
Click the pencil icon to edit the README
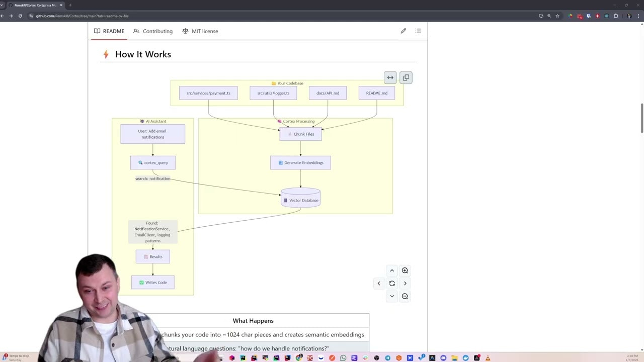click(x=403, y=31)
